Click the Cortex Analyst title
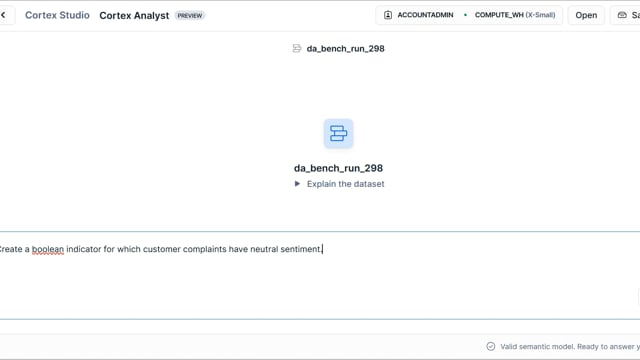 tap(134, 16)
